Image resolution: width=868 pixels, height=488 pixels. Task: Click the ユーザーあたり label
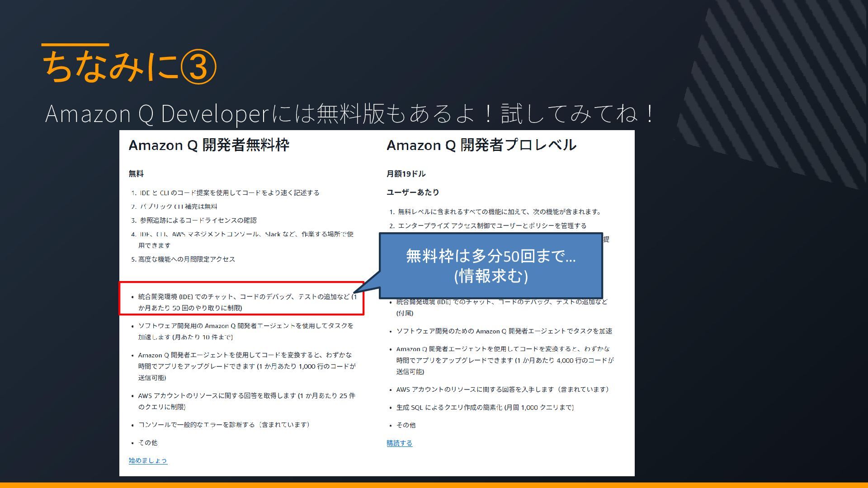tap(413, 192)
